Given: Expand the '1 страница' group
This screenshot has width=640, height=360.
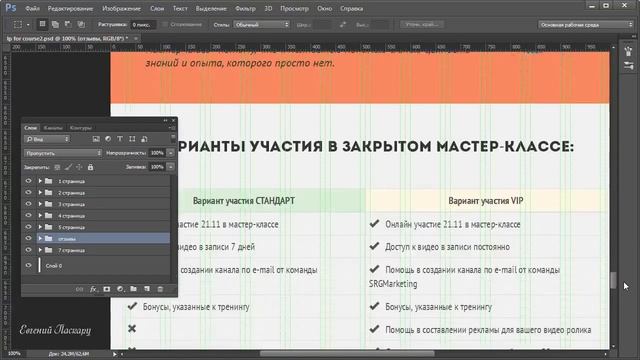Looking at the screenshot, I should pyautogui.click(x=40, y=181).
